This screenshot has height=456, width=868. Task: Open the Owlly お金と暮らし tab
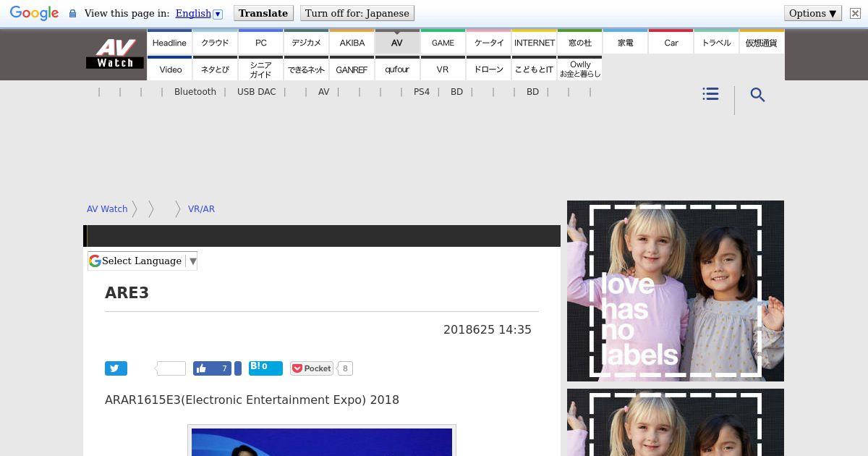pyautogui.click(x=579, y=69)
